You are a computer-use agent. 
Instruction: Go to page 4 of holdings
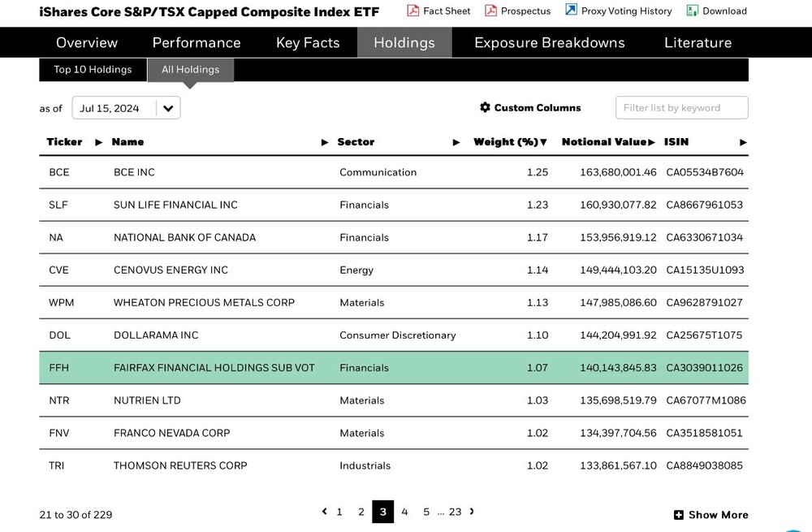[404, 512]
